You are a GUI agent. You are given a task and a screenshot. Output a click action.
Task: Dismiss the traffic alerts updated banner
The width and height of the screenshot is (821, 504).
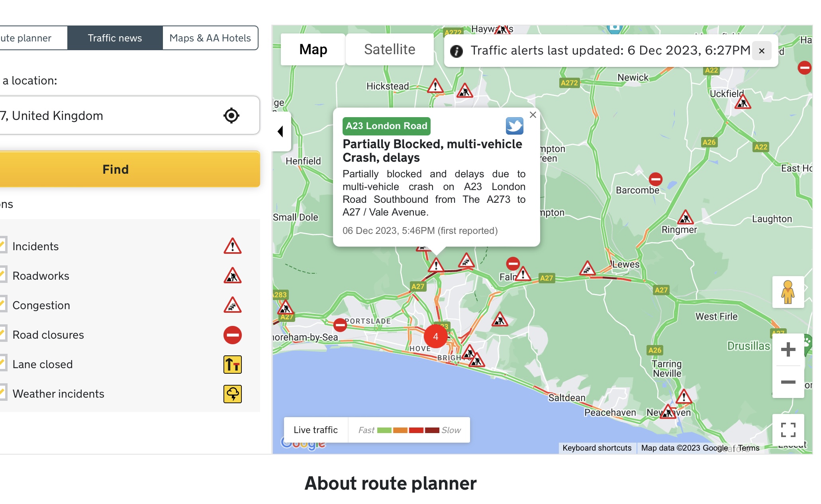click(x=762, y=51)
